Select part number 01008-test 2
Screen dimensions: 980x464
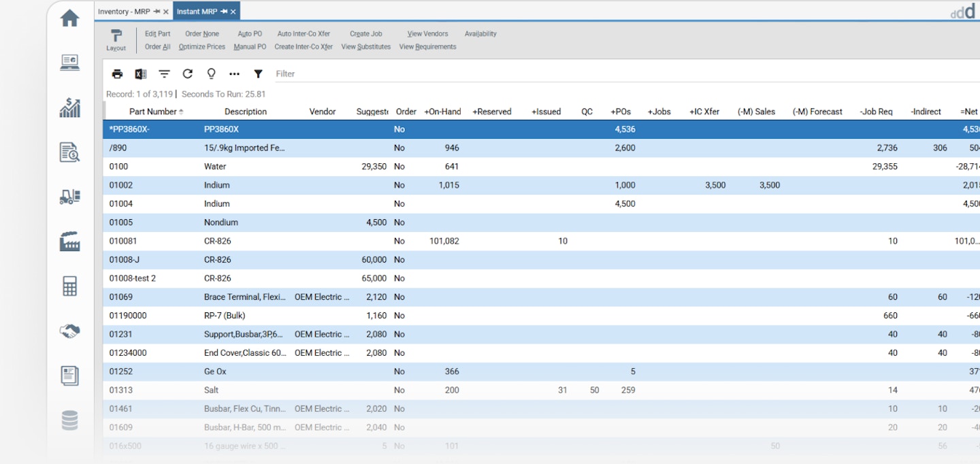[133, 278]
